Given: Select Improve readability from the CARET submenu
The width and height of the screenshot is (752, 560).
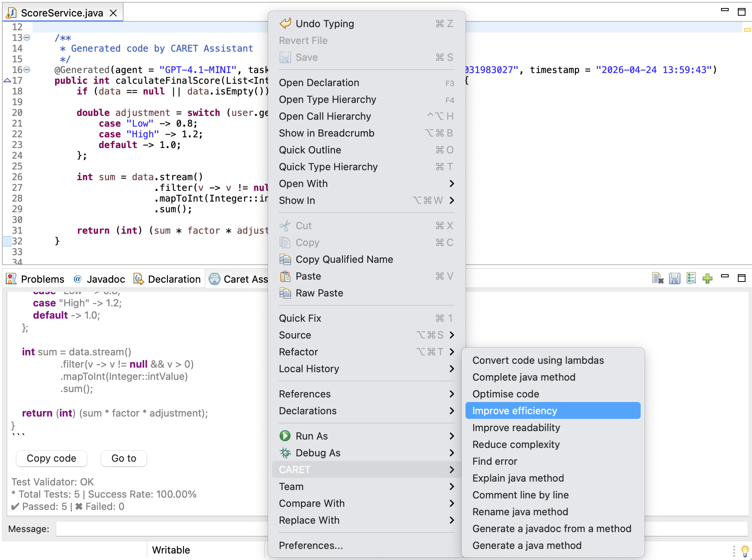Looking at the screenshot, I should pyautogui.click(x=516, y=427).
